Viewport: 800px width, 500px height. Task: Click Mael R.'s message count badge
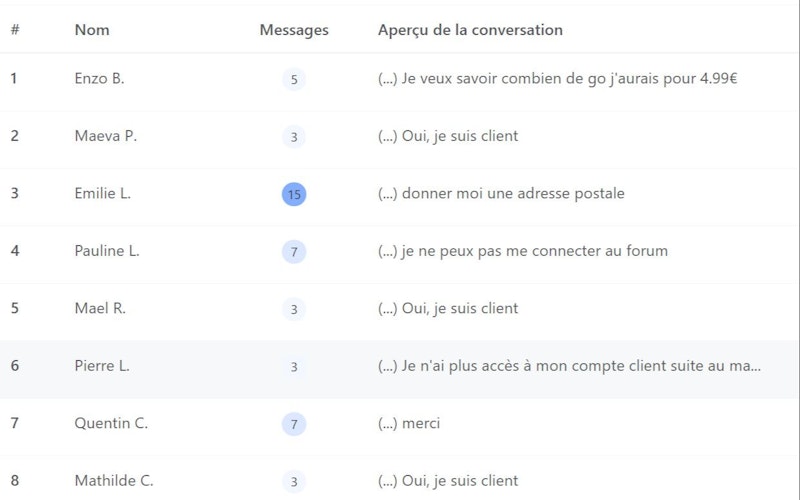(x=294, y=309)
